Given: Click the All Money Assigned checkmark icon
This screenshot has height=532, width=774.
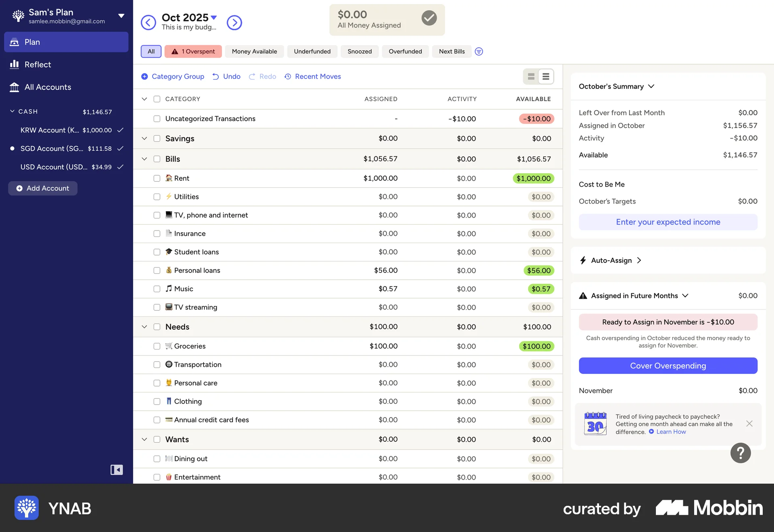Looking at the screenshot, I should (x=429, y=18).
